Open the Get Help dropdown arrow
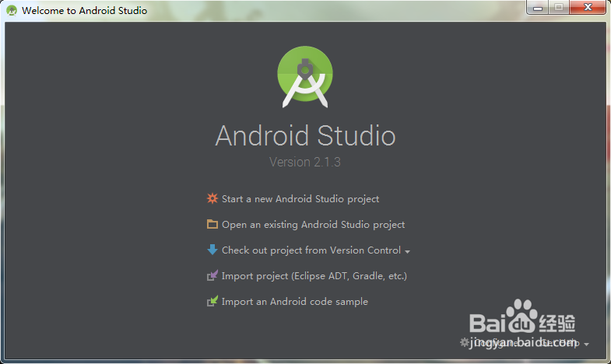 tap(586, 344)
